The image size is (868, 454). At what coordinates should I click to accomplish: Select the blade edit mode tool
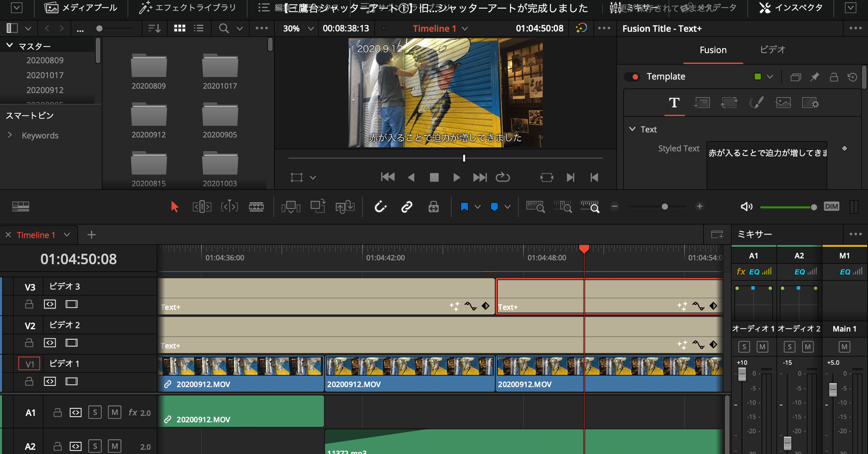tap(256, 207)
